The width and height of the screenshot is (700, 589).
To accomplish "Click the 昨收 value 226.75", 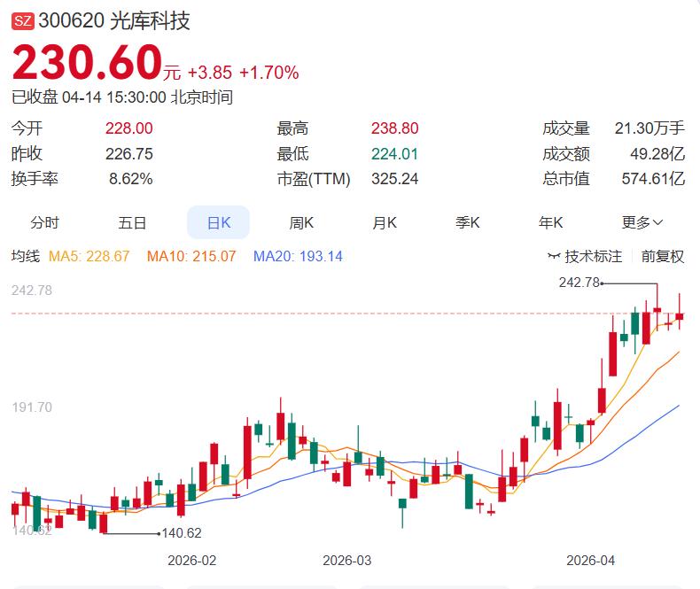I will click(129, 154).
